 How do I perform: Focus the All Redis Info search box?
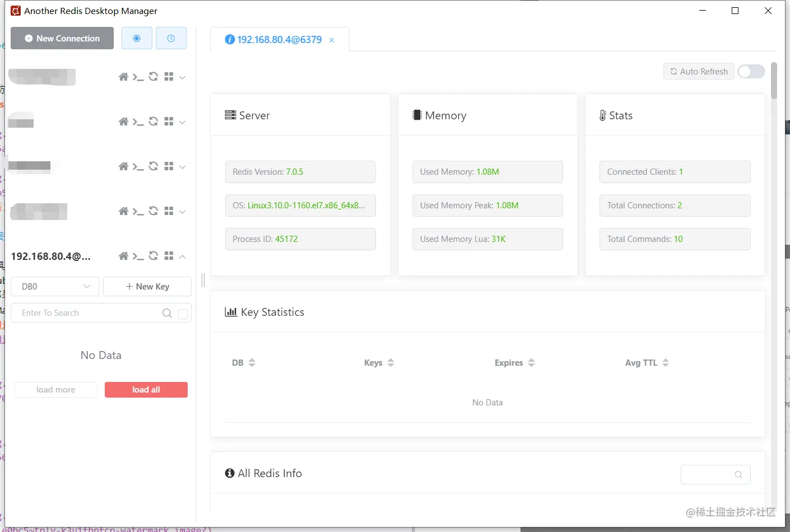point(715,474)
